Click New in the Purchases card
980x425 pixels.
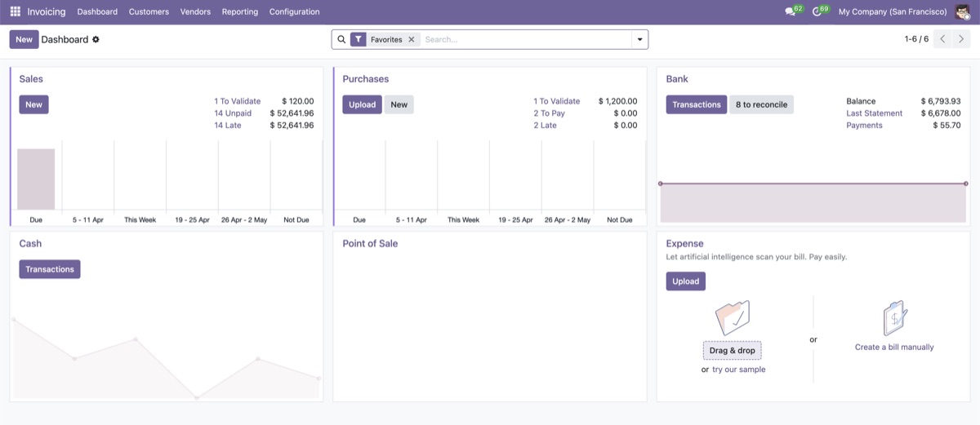click(399, 104)
